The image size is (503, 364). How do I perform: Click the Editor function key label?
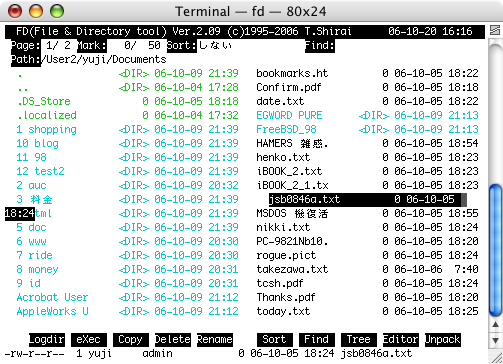401,339
